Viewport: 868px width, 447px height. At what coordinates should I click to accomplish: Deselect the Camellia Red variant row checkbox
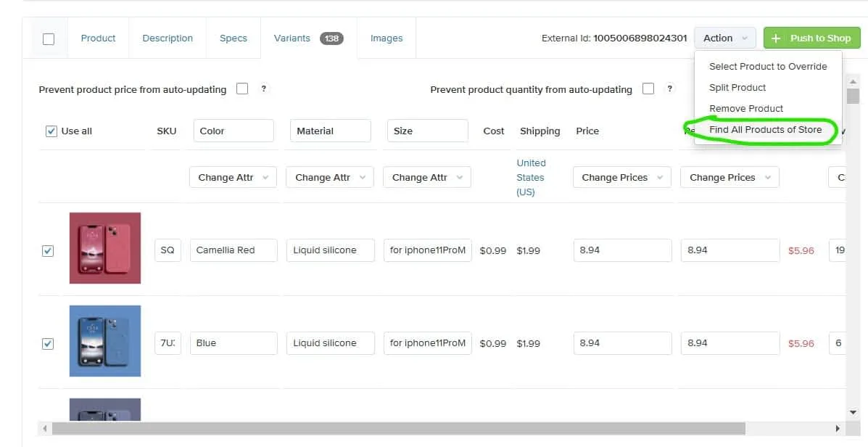point(48,251)
